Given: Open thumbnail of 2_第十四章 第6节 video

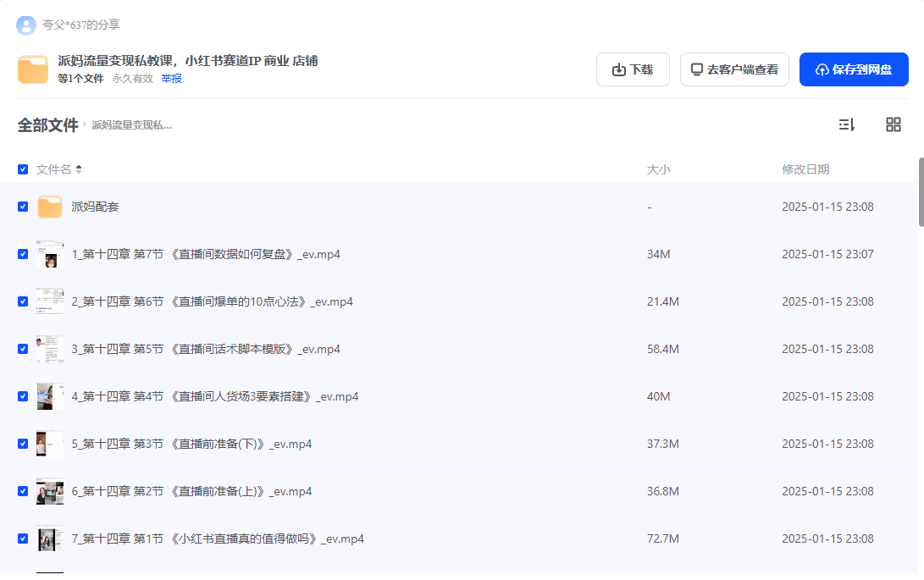Looking at the screenshot, I should 50,301.
